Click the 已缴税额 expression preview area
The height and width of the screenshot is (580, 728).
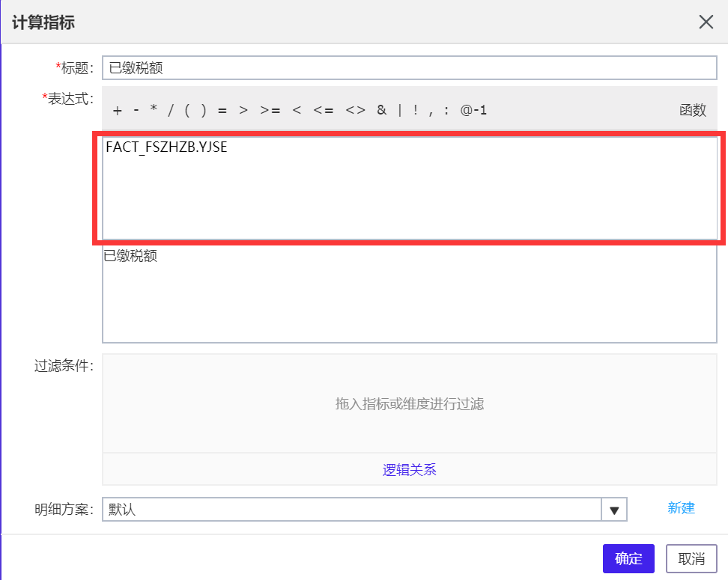pyautogui.click(x=410, y=294)
